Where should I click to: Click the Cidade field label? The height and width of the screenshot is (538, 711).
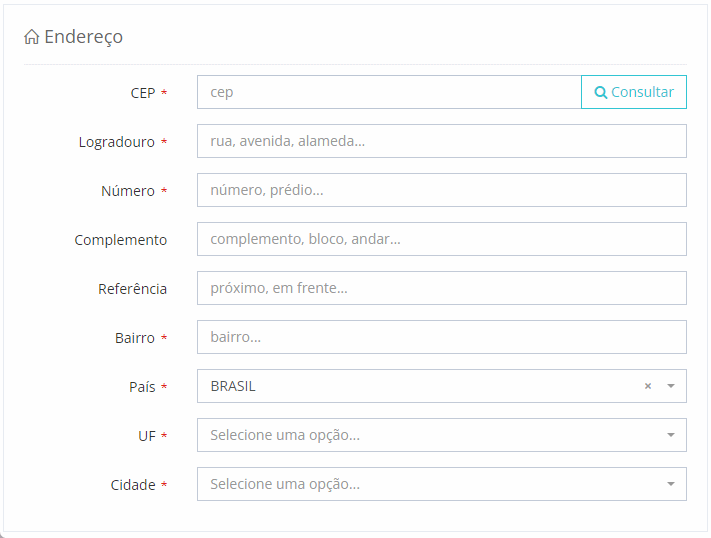coord(132,485)
